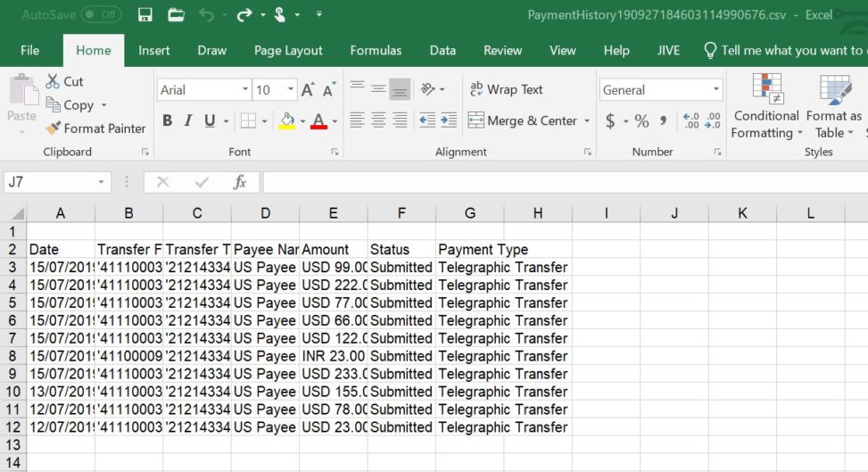The width and height of the screenshot is (868, 472).
Task: Toggle the AutoSave switch
Action: [x=100, y=14]
